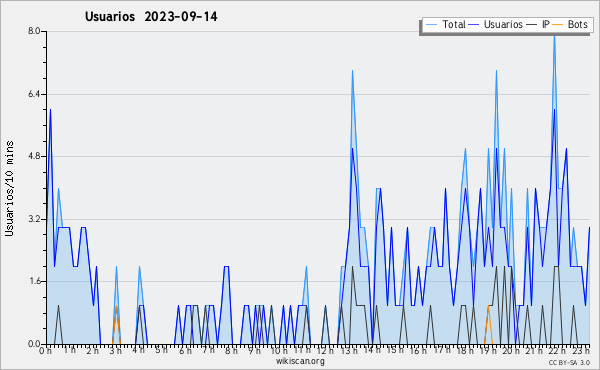600x370 pixels.
Task: Click the chart title 'Usuarios 2023-09-14'
Action: (x=151, y=17)
